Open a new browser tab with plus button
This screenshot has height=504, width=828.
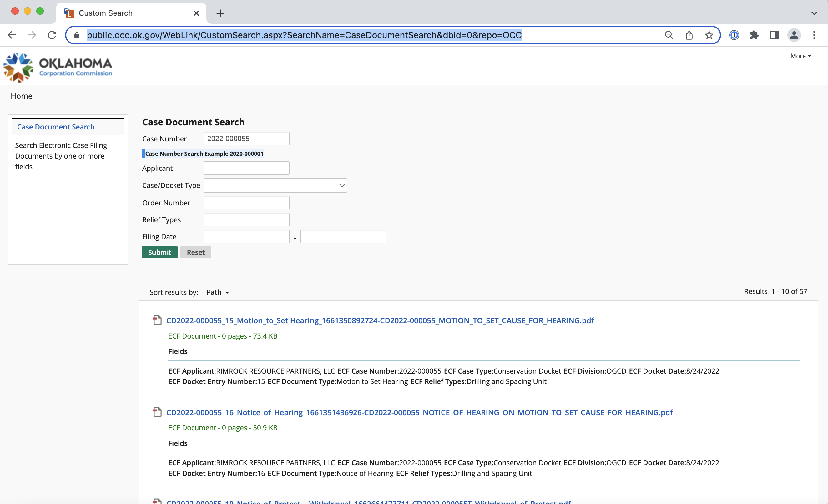pyautogui.click(x=220, y=13)
